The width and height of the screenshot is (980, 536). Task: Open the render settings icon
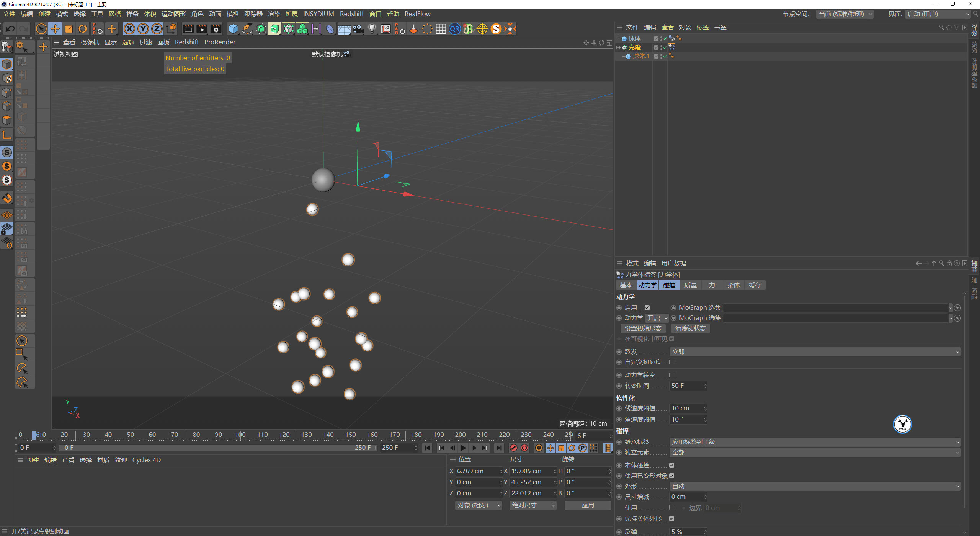[216, 29]
